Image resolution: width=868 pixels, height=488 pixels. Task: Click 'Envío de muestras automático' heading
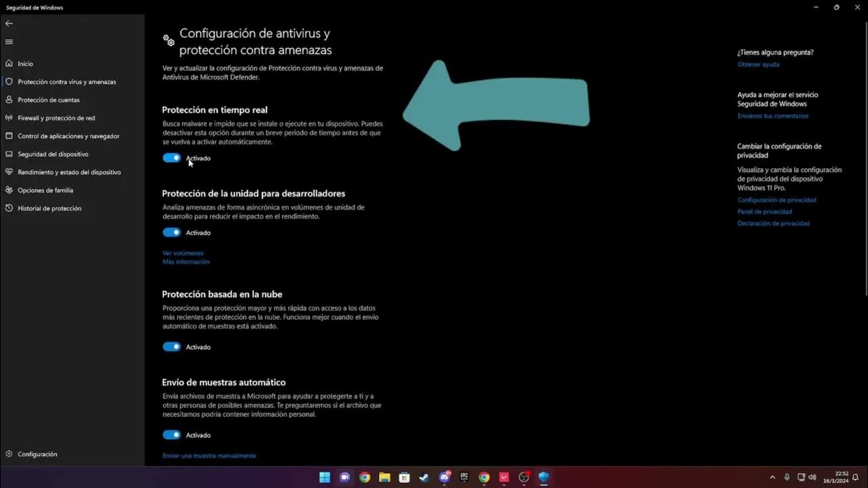pyautogui.click(x=224, y=382)
